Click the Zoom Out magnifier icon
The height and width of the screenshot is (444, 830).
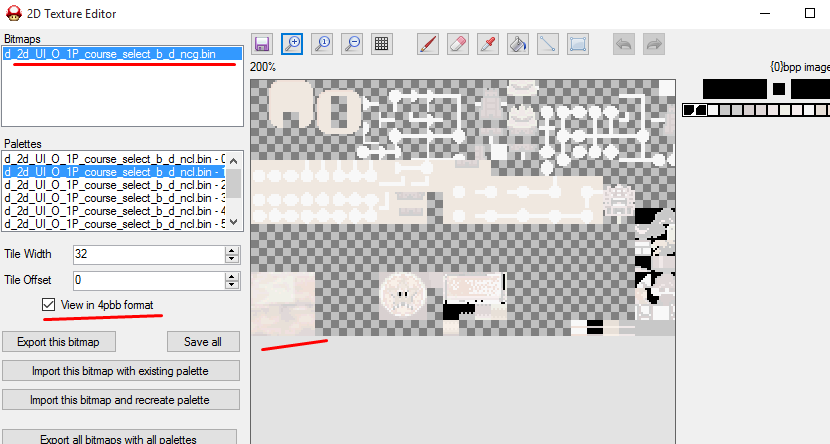(352, 44)
